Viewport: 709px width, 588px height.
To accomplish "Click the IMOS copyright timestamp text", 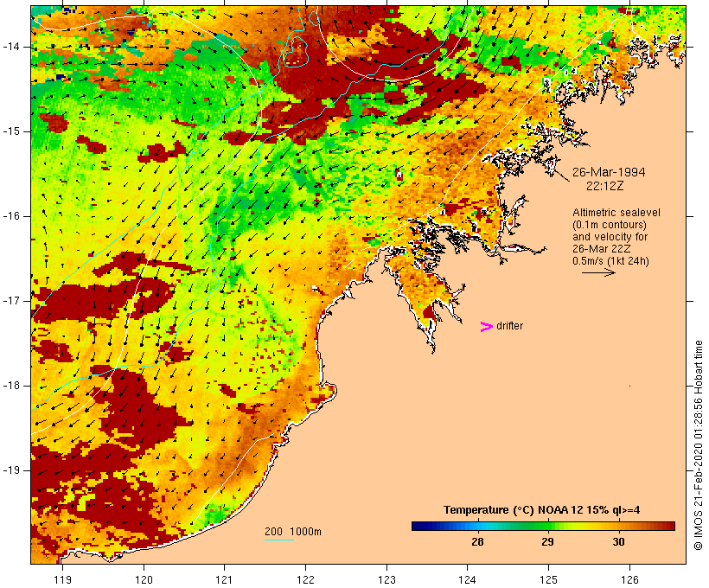I will [x=699, y=445].
